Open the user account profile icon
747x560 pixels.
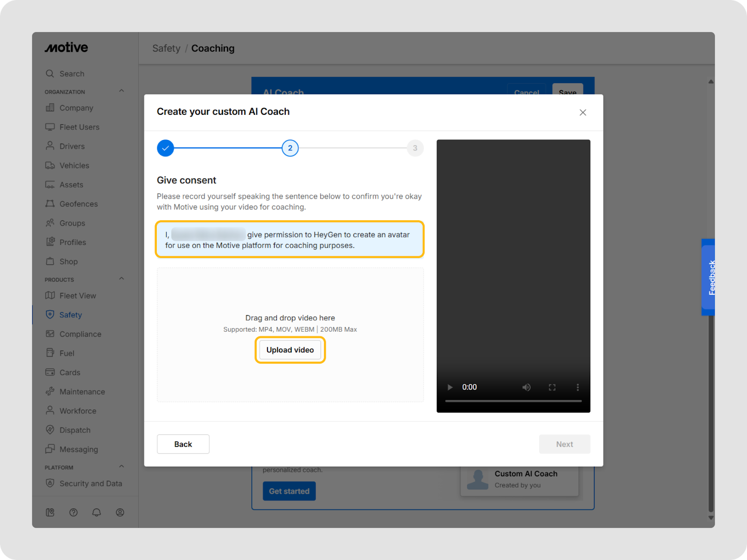[120, 512]
